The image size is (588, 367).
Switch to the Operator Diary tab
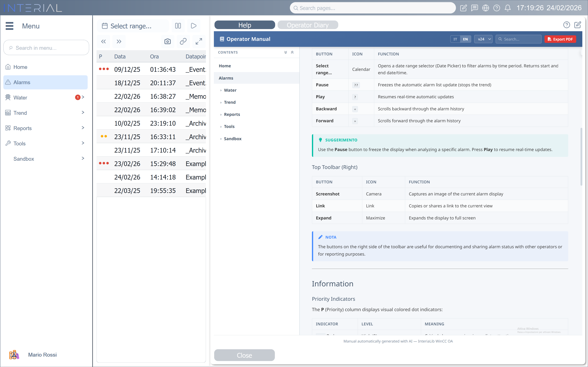[x=308, y=25]
